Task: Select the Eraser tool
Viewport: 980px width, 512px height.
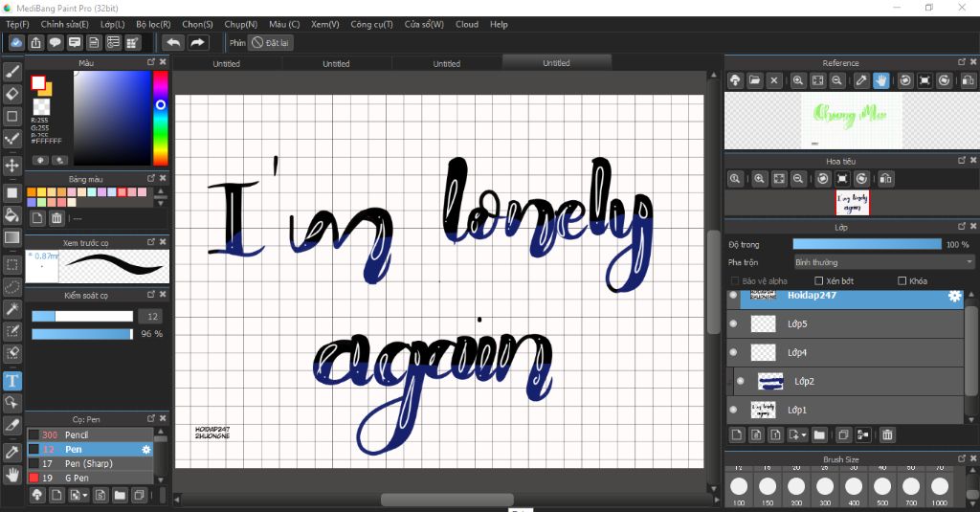Action: pyautogui.click(x=11, y=94)
